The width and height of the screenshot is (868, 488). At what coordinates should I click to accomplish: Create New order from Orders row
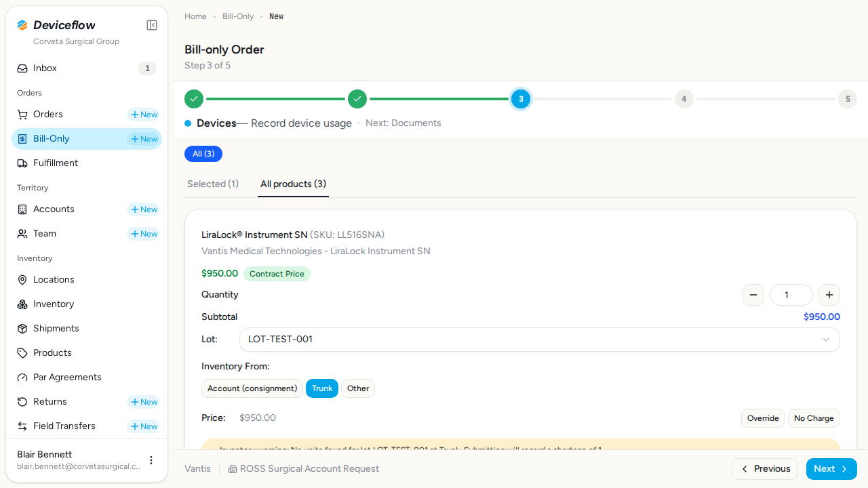pyautogui.click(x=144, y=115)
